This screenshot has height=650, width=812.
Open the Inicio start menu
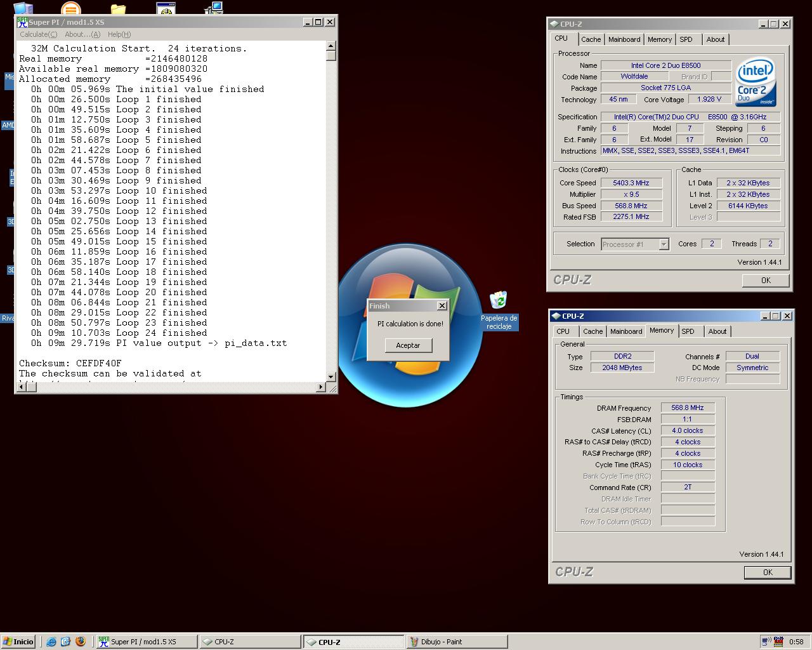pyautogui.click(x=19, y=642)
